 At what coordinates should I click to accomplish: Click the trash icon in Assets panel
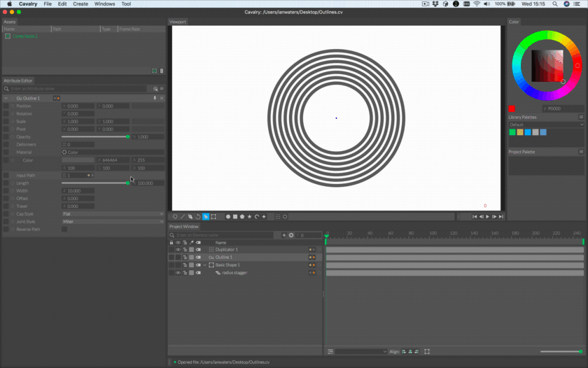(x=162, y=71)
